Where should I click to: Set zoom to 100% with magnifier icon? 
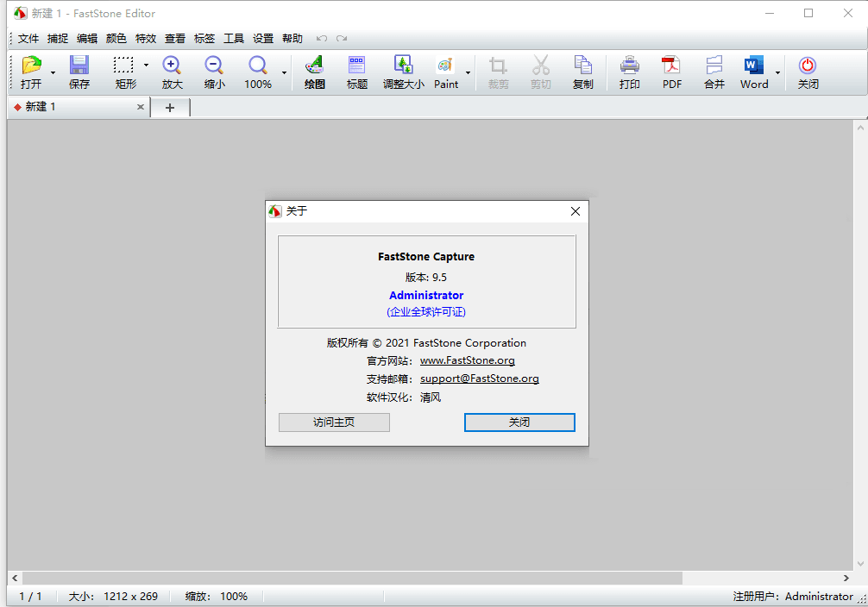click(257, 66)
